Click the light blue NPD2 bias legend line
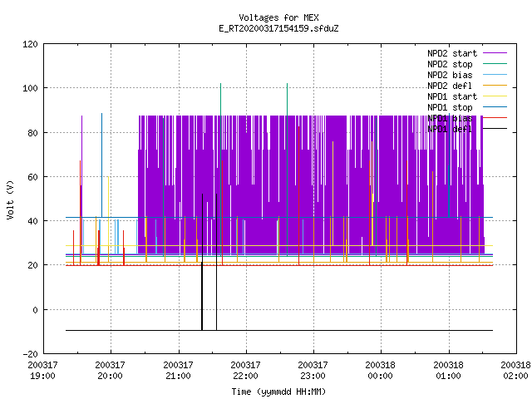This screenshot has height=399, width=532. point(495,74)
